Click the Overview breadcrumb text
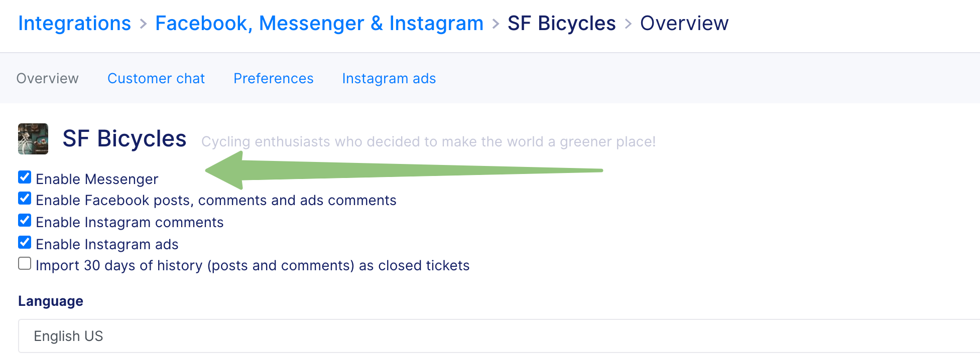Image resolution: width=980 pixels, height=359 pixels. 684,24
